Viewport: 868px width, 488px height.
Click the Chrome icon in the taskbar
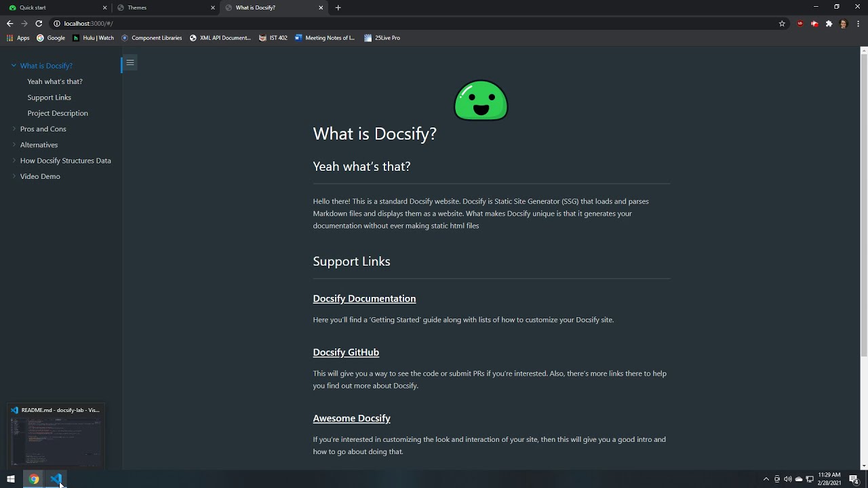(x=34, y=479)
